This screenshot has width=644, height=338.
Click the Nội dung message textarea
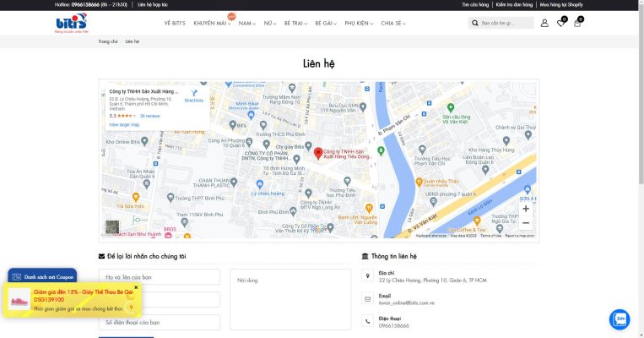coord(290,299)
